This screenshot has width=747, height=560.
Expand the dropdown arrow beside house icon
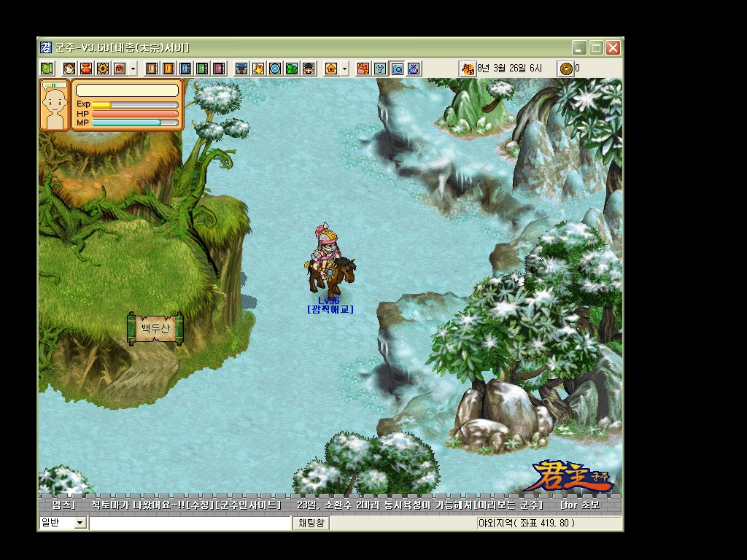[344, 69]
